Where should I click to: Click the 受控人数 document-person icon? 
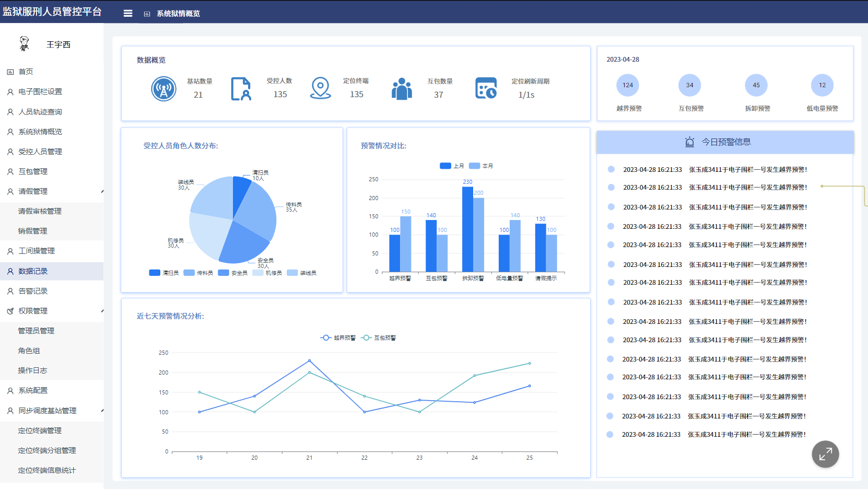(241, 89)
